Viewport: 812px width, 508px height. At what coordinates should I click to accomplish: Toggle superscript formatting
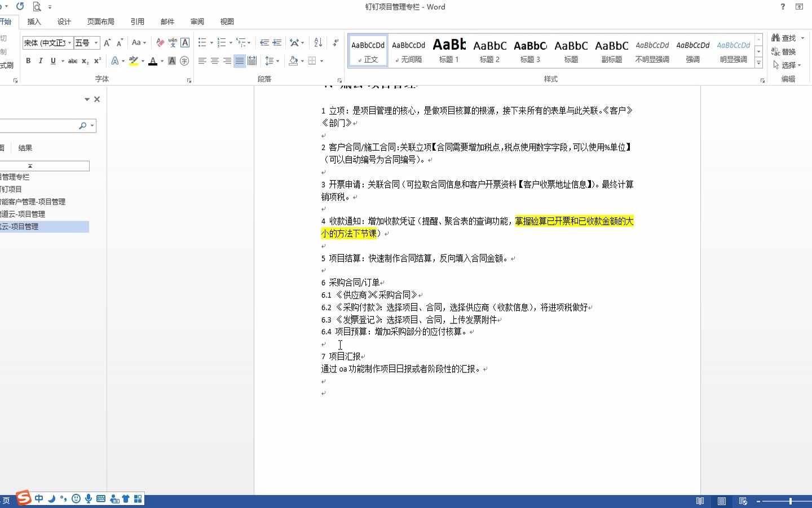click(97, 61)
